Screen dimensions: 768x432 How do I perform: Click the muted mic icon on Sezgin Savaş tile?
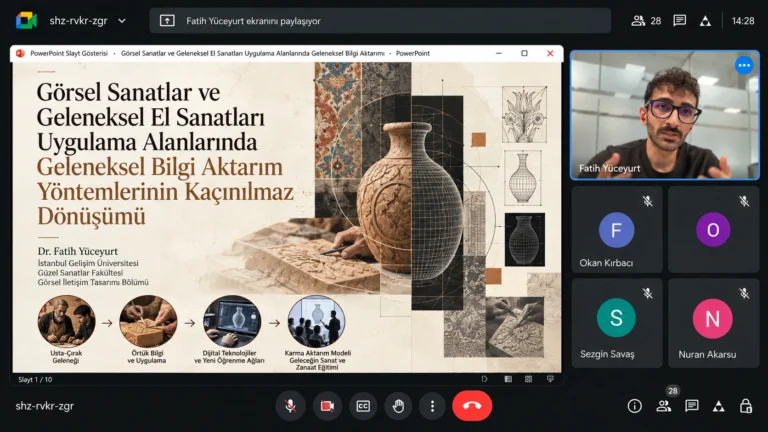point(648,293)
